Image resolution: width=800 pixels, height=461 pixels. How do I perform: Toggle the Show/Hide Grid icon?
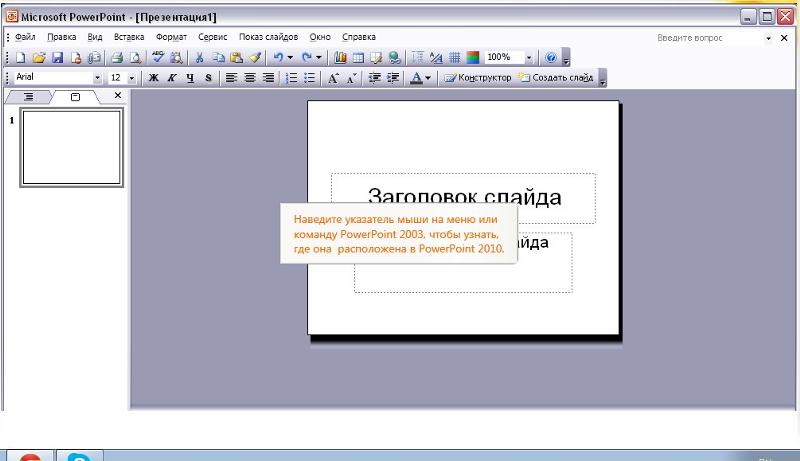click(x=454, y=58)
